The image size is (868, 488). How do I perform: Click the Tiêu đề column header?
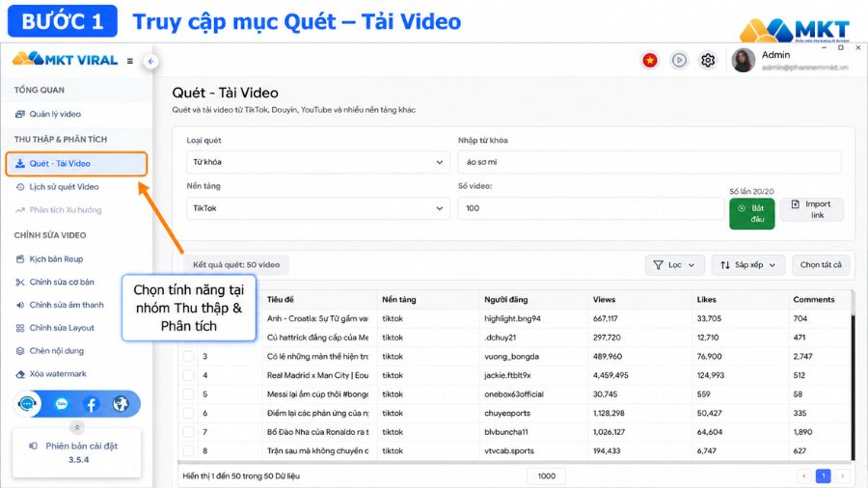281,299
